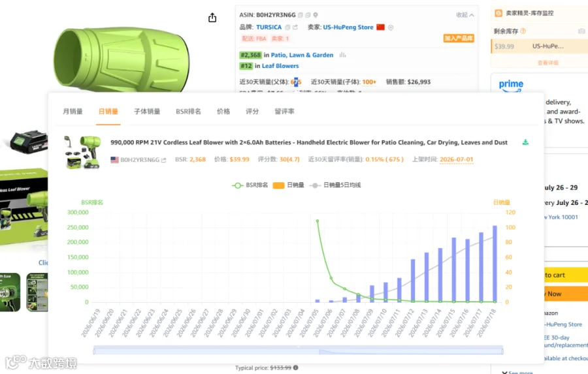Click the rating count 30(4.7)

coord(289,160)
